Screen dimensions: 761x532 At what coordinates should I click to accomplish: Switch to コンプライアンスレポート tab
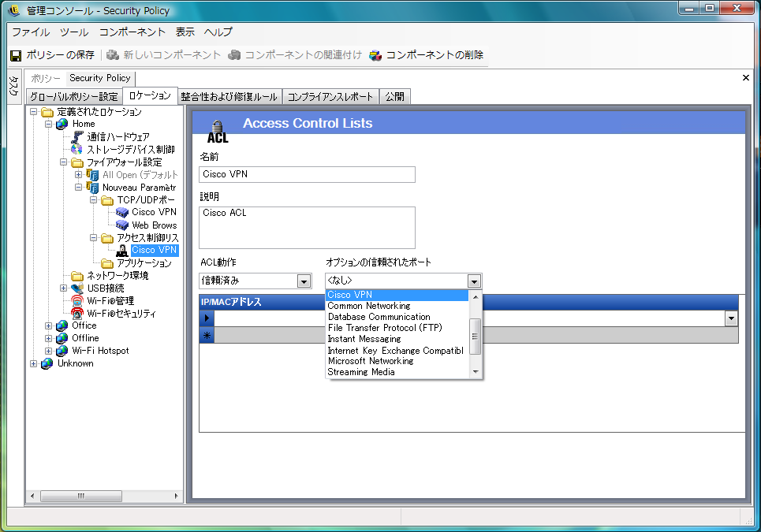click(330, 96)
